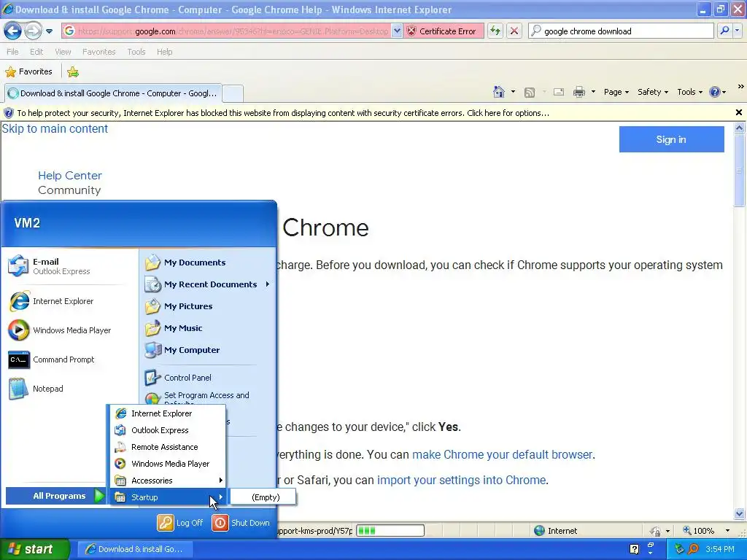Viewport: 747px width, 560px height.
Task: Click the Favorites star button
Action: pyautogui.click(x=29, y=72)
